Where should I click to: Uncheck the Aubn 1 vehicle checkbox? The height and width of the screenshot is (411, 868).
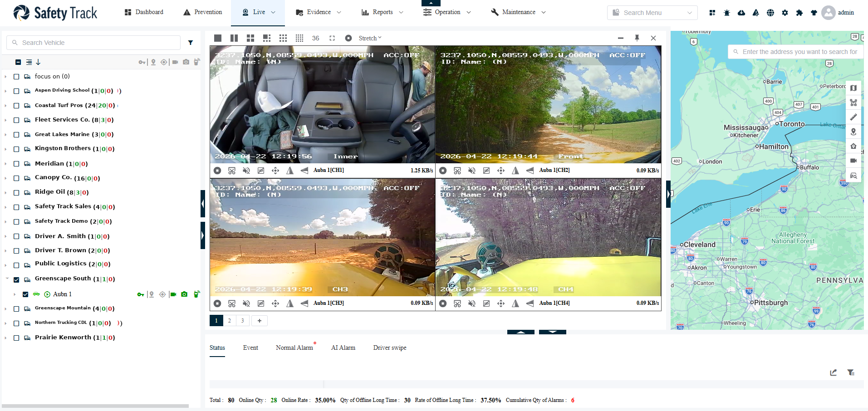[x=25, y=294]
